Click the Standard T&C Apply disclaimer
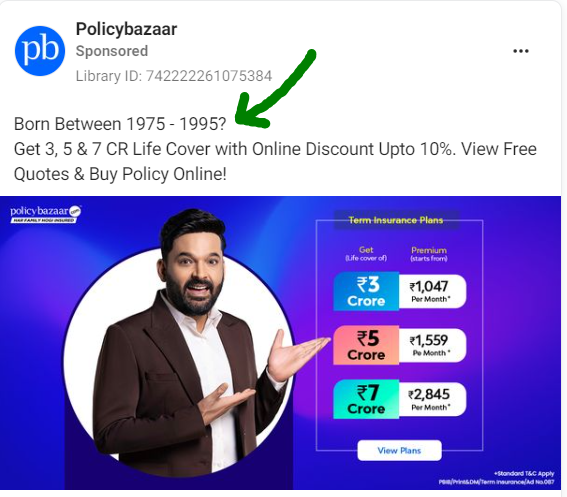 pyautogui.click(x=524, y=473)
